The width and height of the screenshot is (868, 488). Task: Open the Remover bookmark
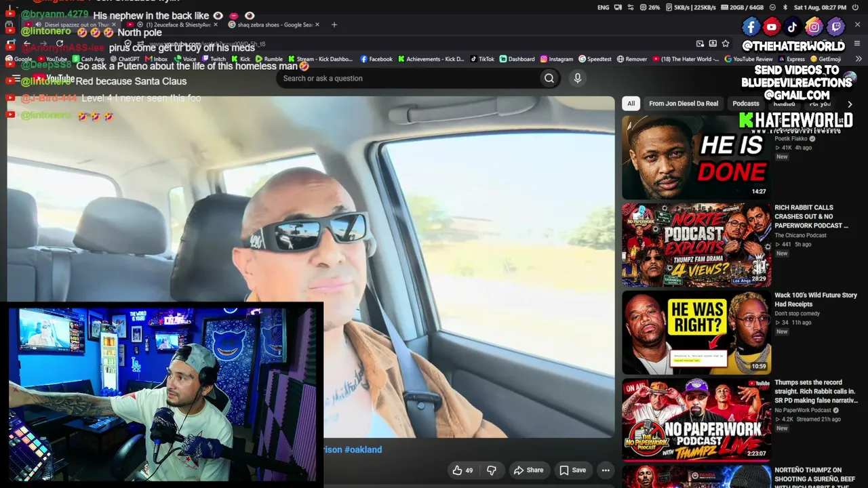click(x=632, y=59)
